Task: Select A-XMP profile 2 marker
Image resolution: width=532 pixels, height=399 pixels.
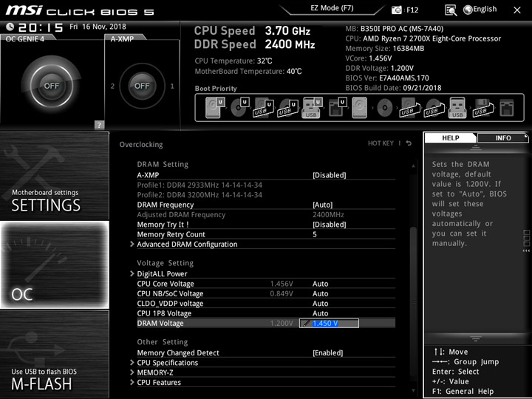Action: pos(112,86)
